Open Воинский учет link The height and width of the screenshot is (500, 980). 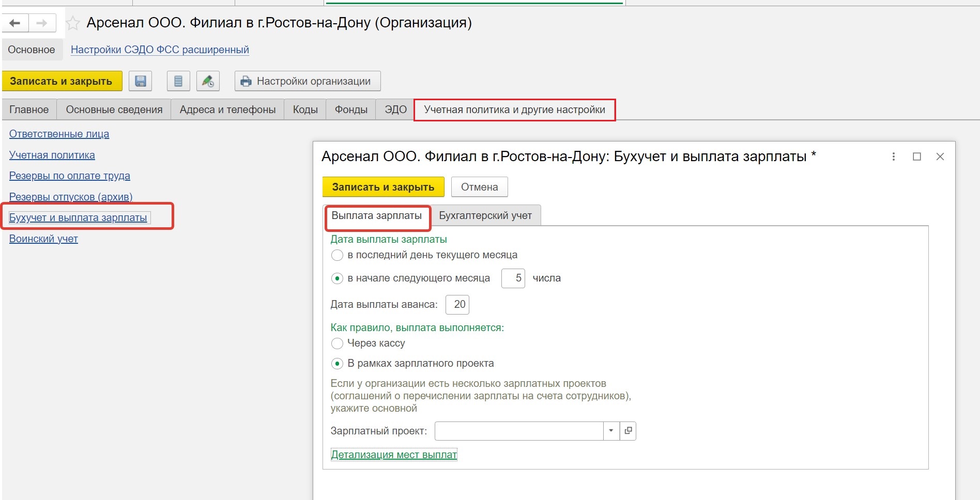(43, 239)
